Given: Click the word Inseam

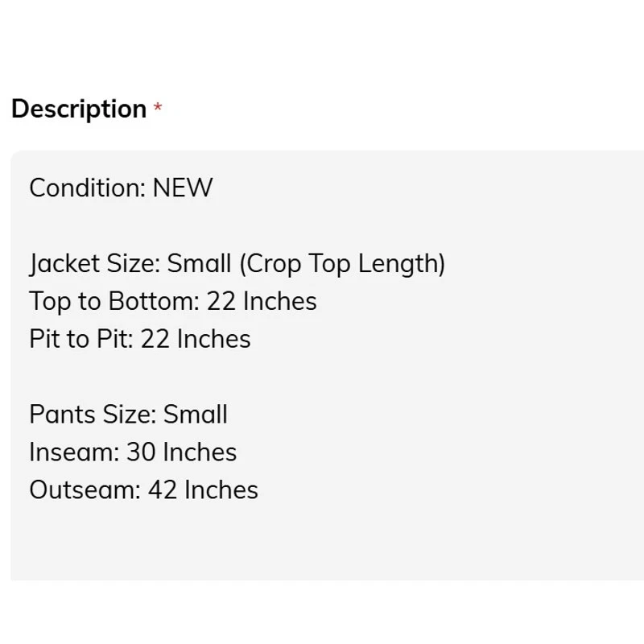Looking at the screenshot, I should 74,452.
